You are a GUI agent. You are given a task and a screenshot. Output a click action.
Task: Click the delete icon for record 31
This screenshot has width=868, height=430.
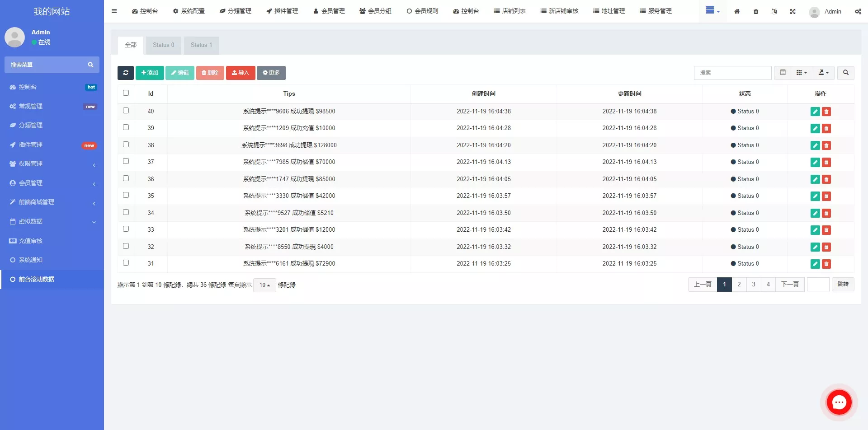pyautogui.click(x=827, y=264)
